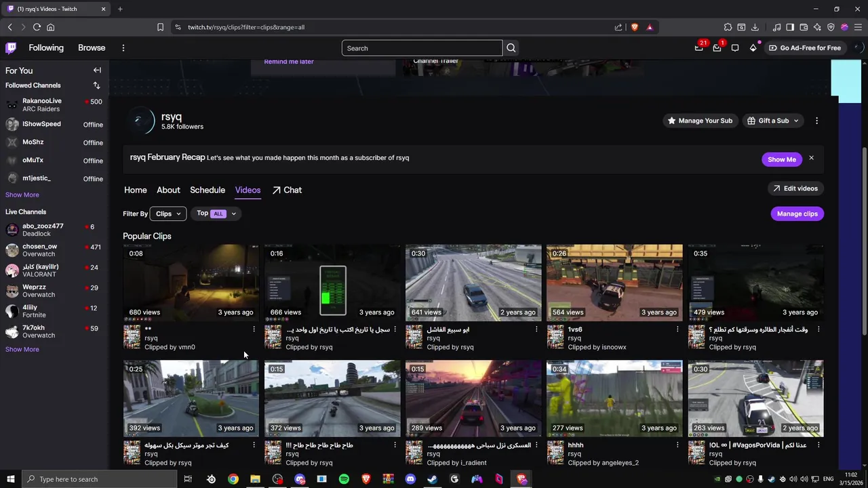868x488 pixels.
Task: Reload the page
Action: pos(37,27)
